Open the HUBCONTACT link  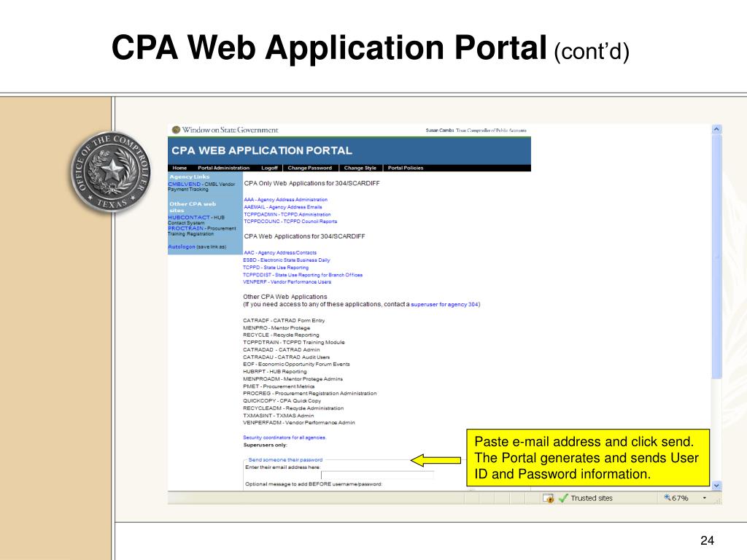[189, 217]
